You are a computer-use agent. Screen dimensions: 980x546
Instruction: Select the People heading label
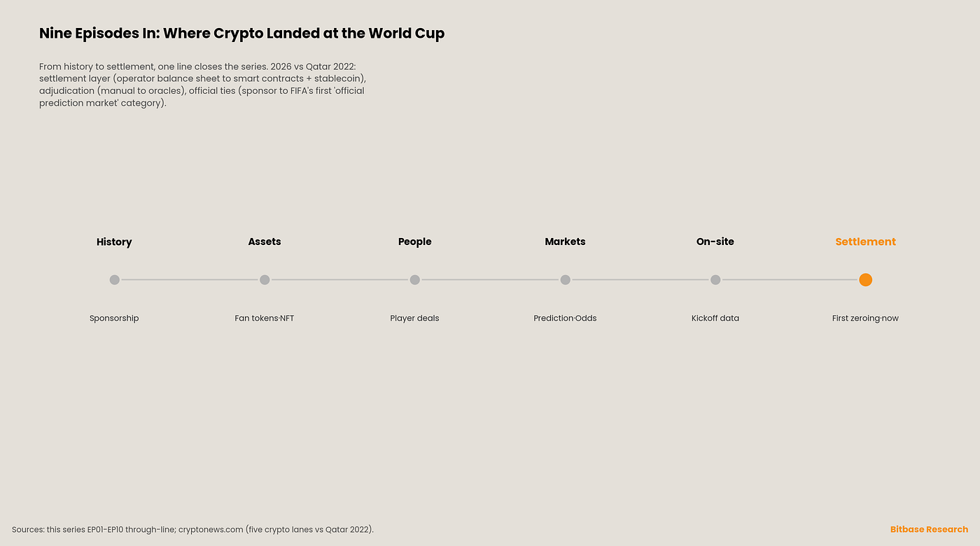tap(414, 241)
